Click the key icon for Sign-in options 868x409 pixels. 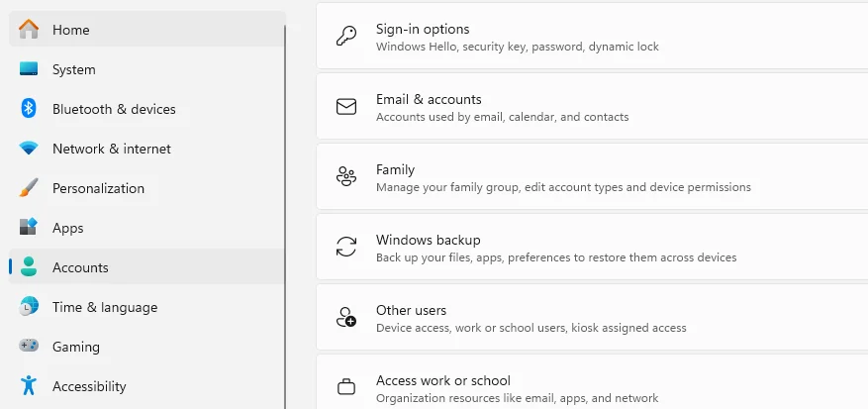pyautogui.click(x=346, y=36)
